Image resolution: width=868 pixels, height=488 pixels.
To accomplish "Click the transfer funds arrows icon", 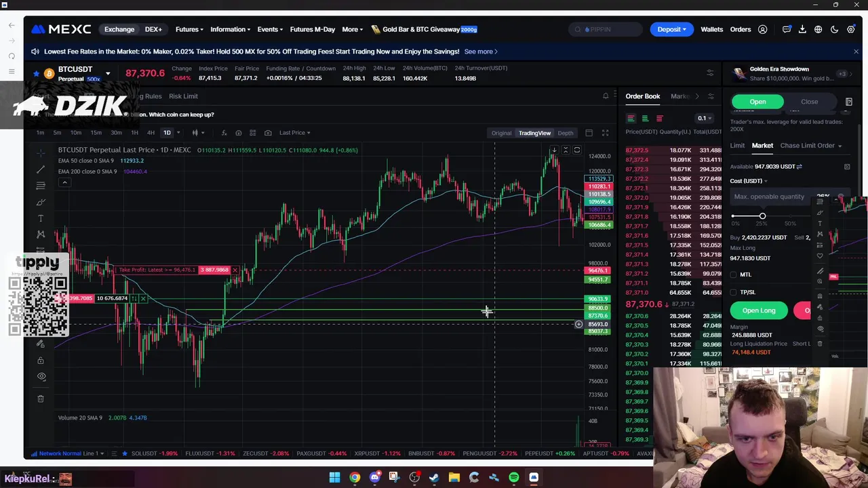I will pyautogui.click(x=799, y=166).
